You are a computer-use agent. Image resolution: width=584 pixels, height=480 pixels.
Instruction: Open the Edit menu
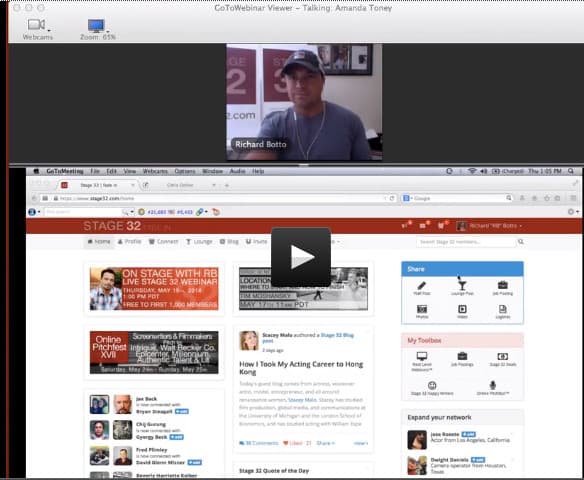coord(111,171)
